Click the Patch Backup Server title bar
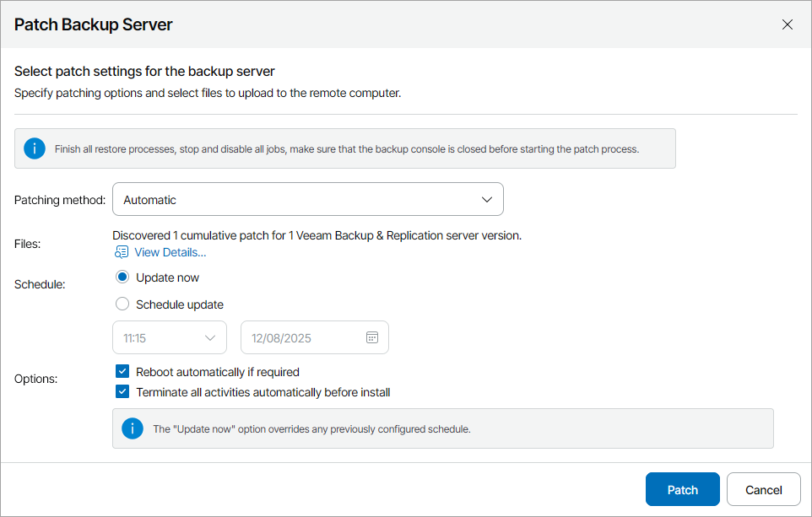The image size is (812, 517). tap(93, 24)
